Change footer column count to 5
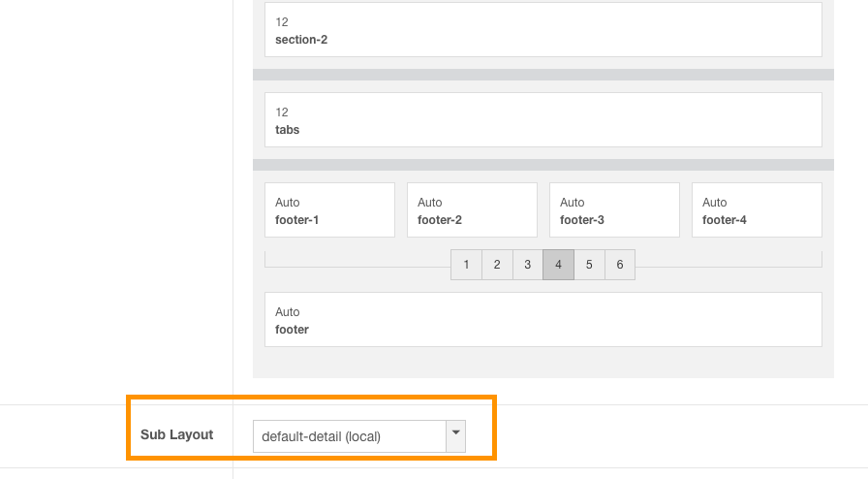 589,265
